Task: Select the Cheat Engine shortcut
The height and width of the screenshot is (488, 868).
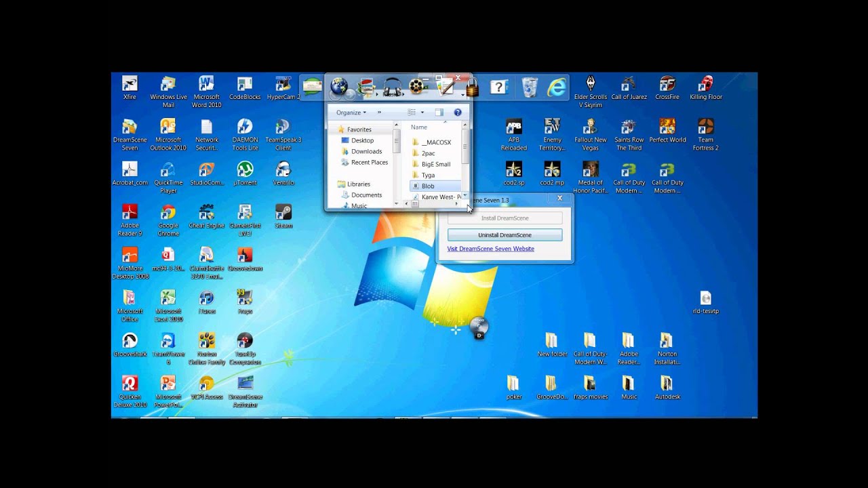Action: pyautogui.click(x=206, y=217)
